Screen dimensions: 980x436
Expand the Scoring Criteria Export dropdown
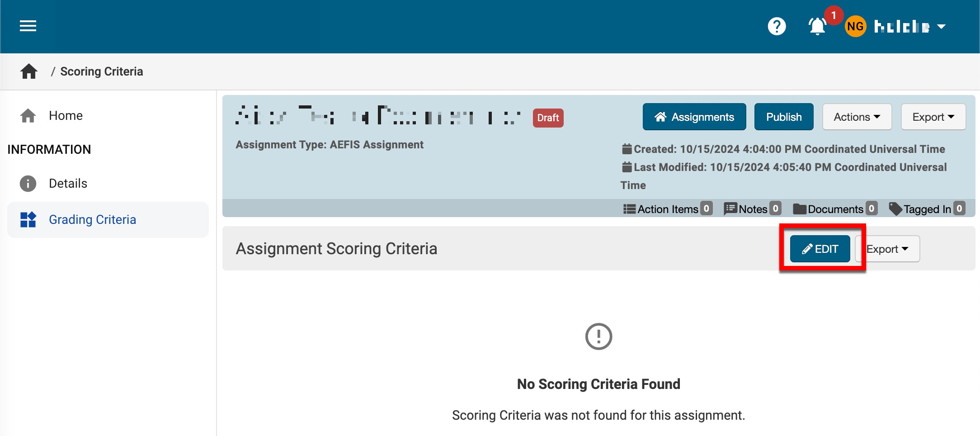[887, 249]
